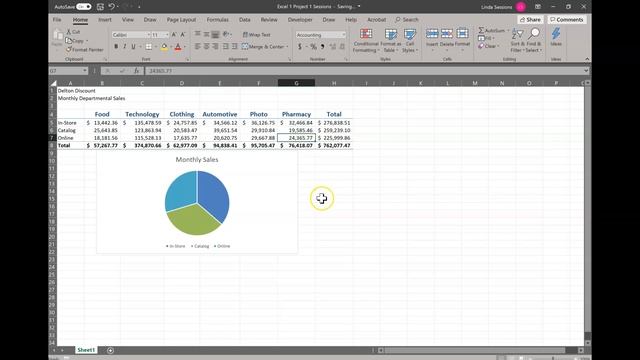This screenshot has height=360, width=640.
Task: Click the Paste clipboard icon
Action: point(58,35)
